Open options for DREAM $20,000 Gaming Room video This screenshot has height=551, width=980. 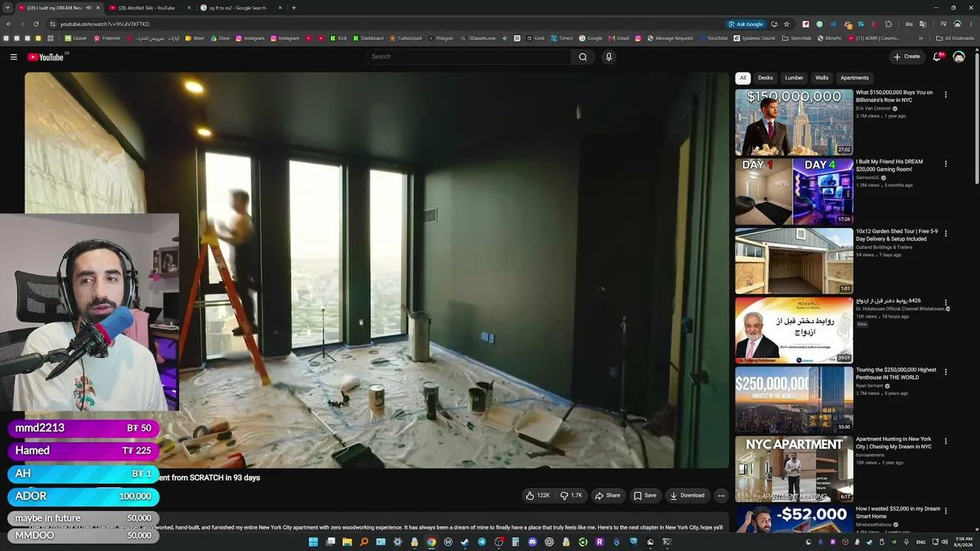click(946, 164)
